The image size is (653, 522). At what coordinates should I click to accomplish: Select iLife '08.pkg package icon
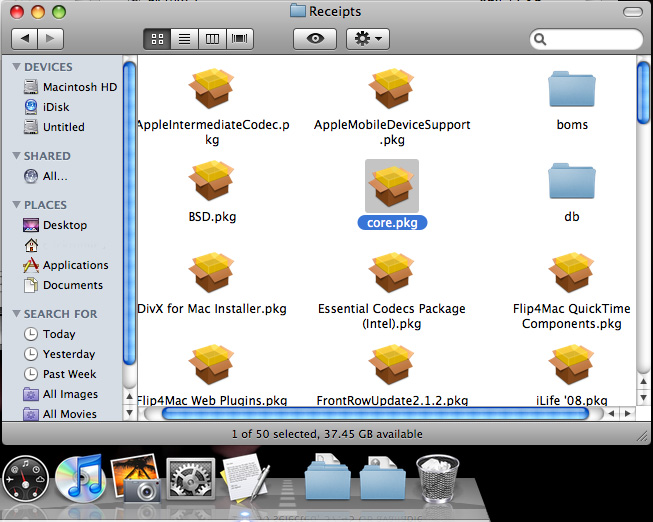[572, 365]
